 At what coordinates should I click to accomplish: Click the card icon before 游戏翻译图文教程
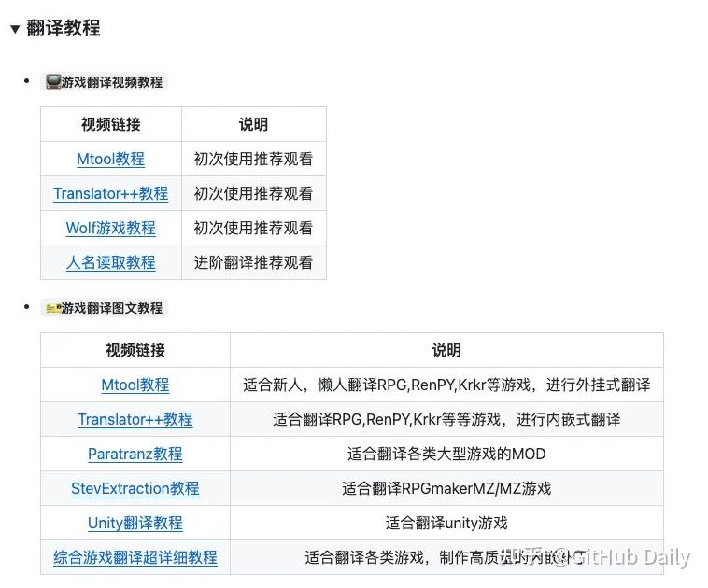53,309
